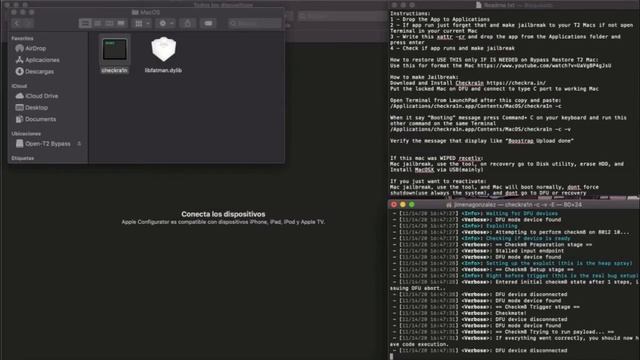Go forward in the Finder window
640x360 pixels.
pos(28,23)
